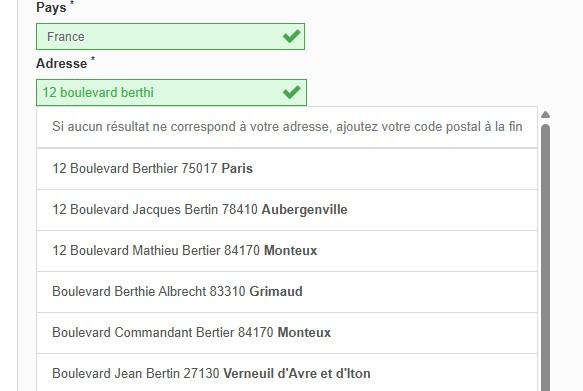Click the bold city name Aubergenville
583x391 pixels.
pyautogui.click(x=305, y=210)
